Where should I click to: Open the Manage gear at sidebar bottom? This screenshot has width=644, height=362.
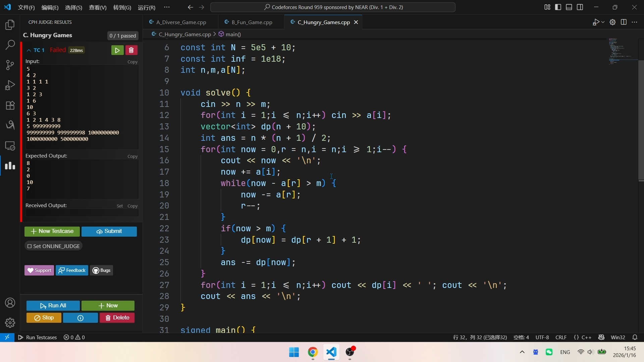tap(10, 322)
